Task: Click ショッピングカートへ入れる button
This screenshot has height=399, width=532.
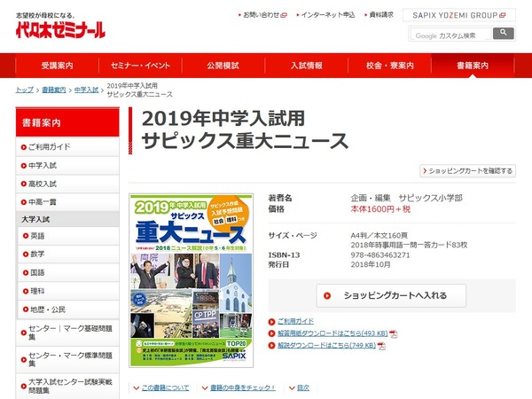Action: (x=391, y=295)
